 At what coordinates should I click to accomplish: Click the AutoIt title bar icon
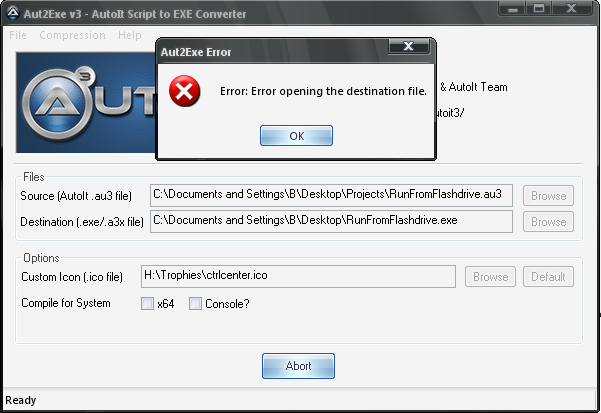point(13,13)
